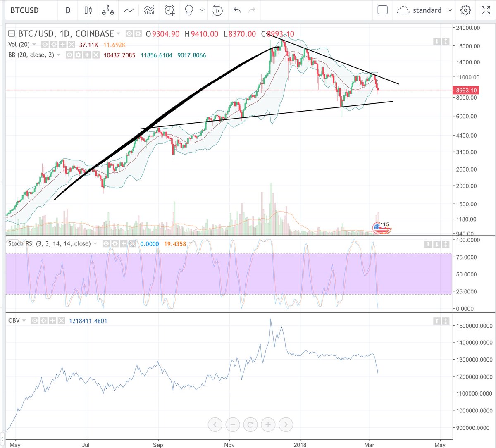
Task: Hide the Stoch RSI indicator
Action: coord(105,244)
